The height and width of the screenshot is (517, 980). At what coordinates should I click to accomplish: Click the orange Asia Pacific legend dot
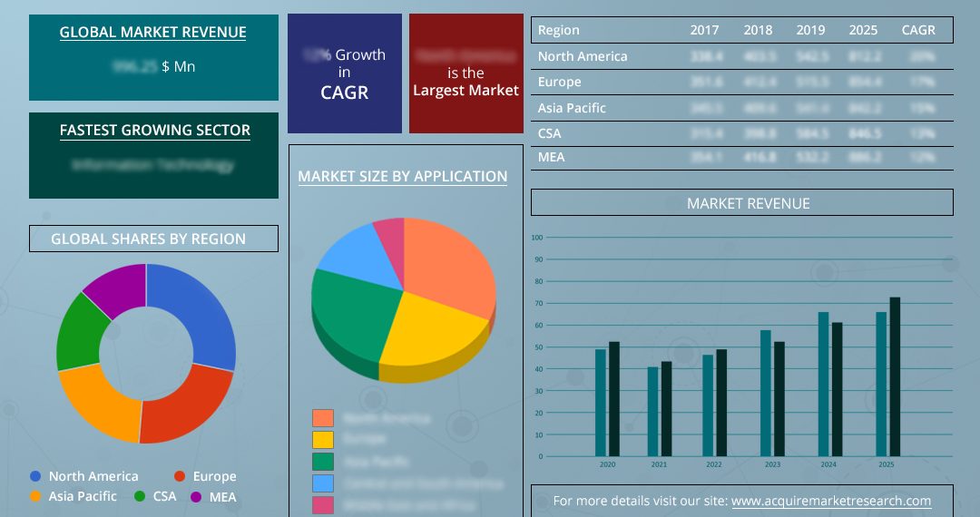click(35, 496)
